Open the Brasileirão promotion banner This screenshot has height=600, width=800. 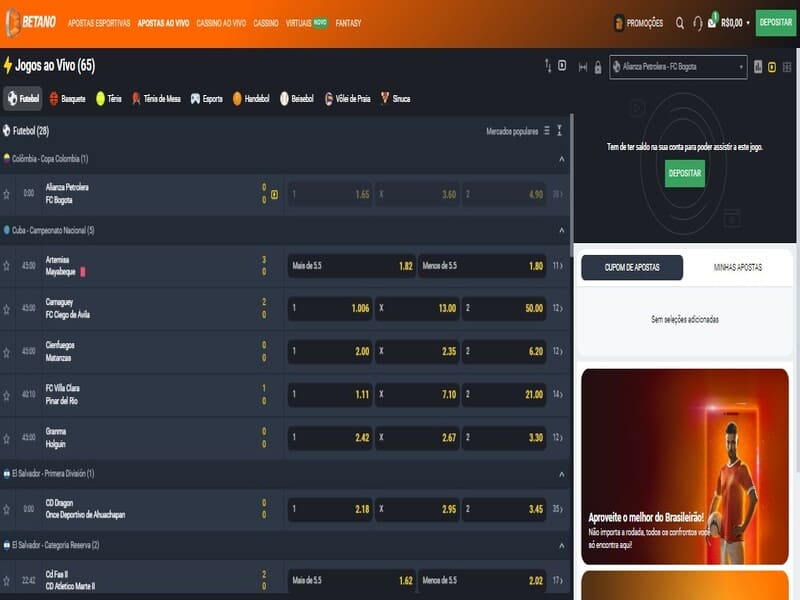coord(685,466)
